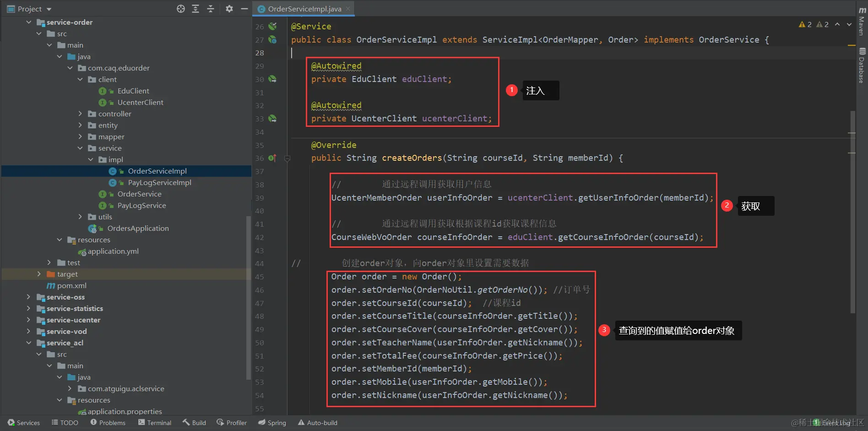The height and width of the screenshot is (431, 868).
Task: Click the fold toggle on line 36
Action: (288, 158)
